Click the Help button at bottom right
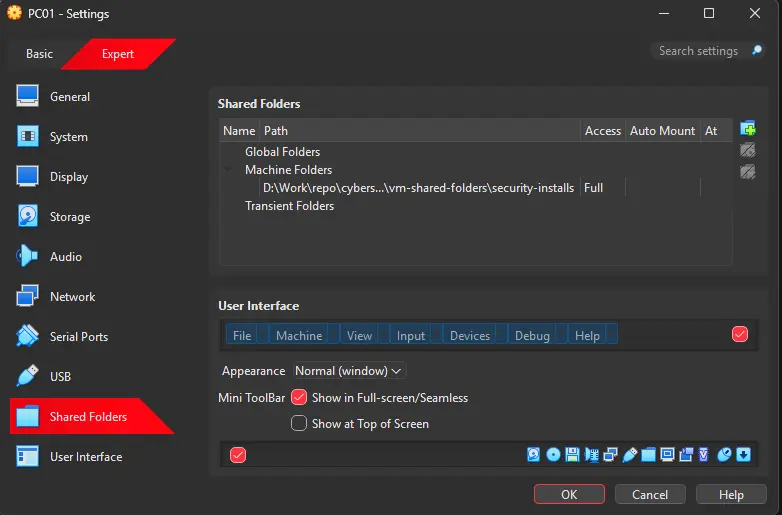This screenshot has width=782, height=515. [731, 494]
